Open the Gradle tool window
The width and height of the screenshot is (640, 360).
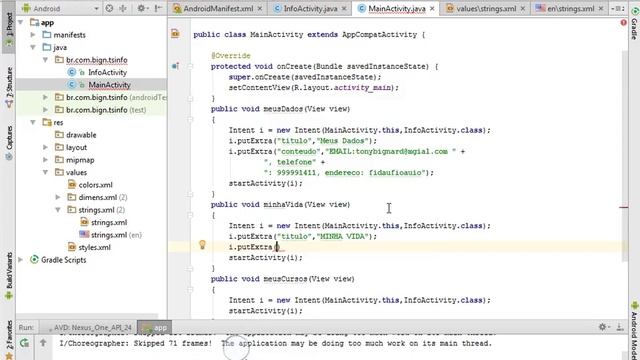pyautogui.click(x=634, y=23)
